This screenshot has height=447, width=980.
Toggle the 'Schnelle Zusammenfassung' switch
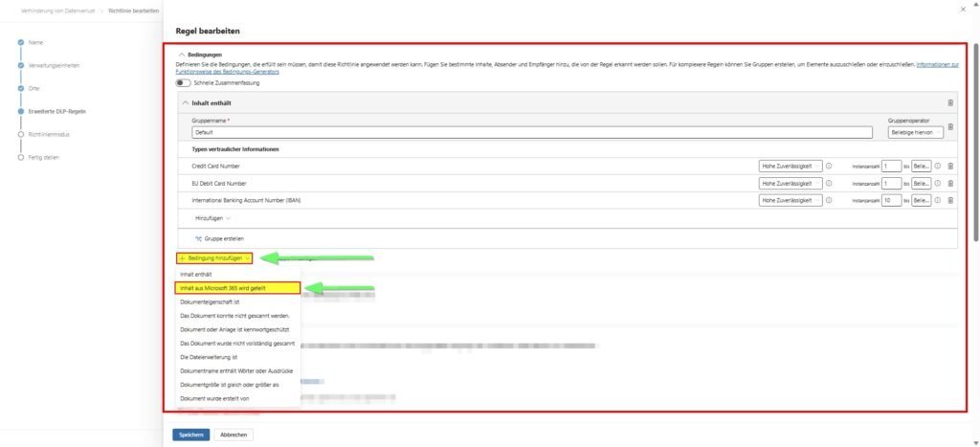pyautogui.click(x=184, y=83)
